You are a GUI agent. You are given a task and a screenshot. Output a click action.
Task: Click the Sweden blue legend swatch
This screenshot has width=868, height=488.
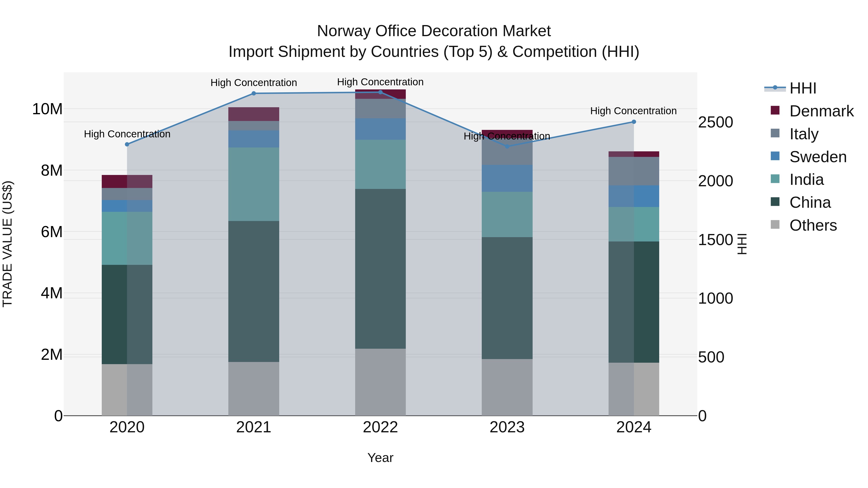[x=775, y=156]
